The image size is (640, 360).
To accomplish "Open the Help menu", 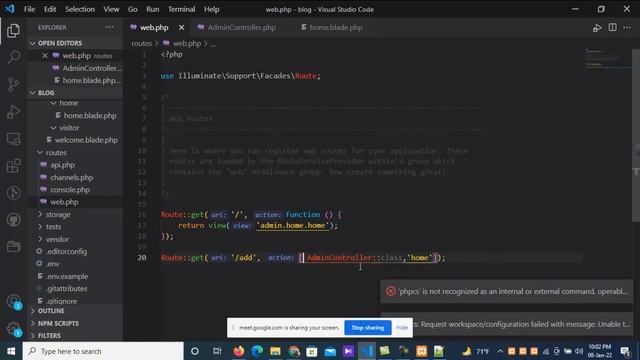I will point(211,9).
